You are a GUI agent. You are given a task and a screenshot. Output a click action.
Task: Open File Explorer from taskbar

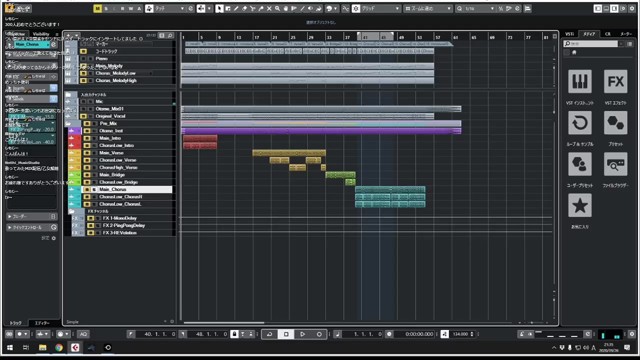(42, 348)
